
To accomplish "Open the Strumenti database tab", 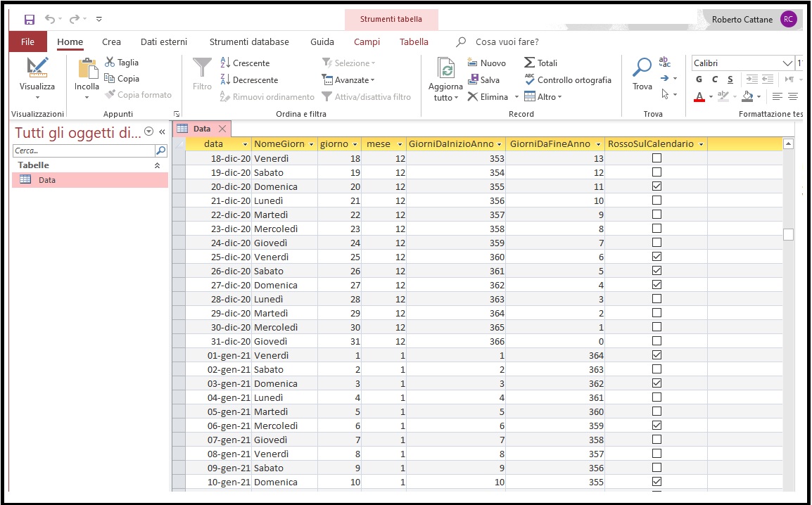I will (249, 42).
